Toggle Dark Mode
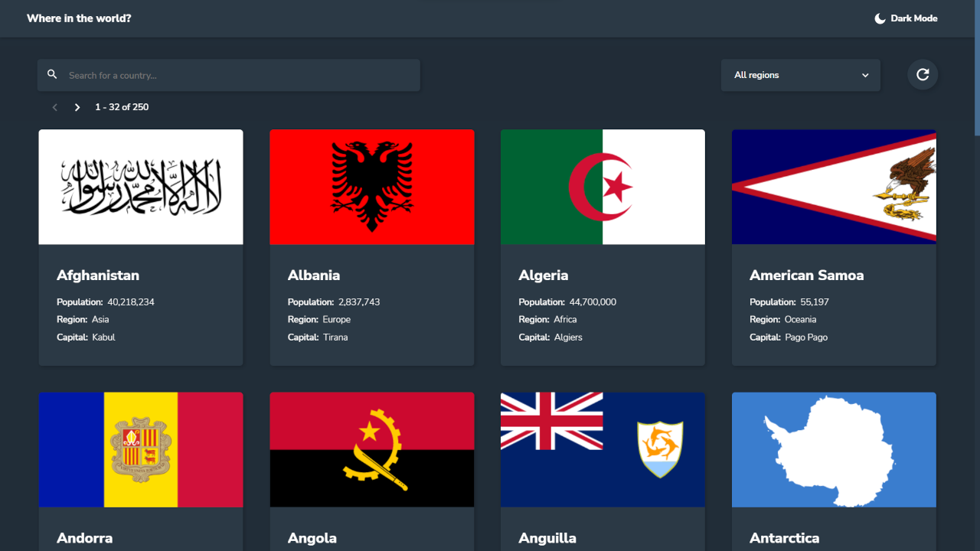Screen dimensions: 980x551 click(x=906, y=18)
